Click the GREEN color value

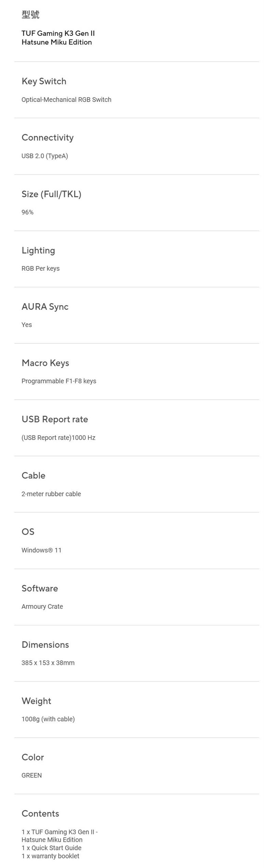click(31, 775)
